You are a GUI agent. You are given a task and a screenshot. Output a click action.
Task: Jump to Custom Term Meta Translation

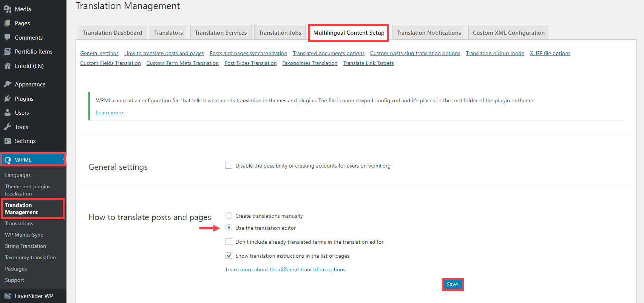pos(182,63)
